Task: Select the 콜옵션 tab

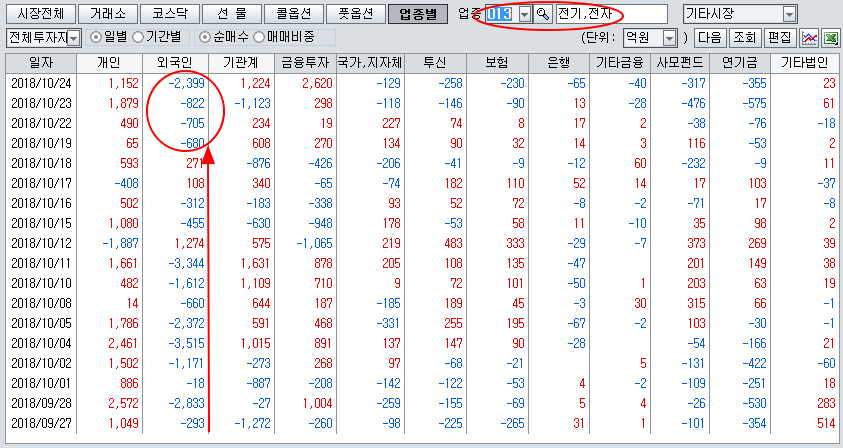Action: (x=293, y=14)
